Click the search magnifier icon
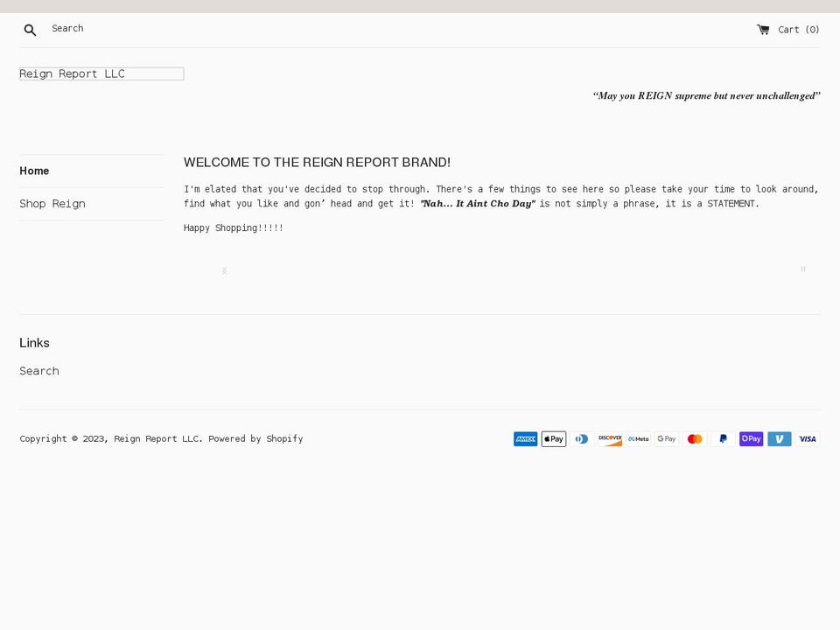The image size is (840, 630). coord(30,30)
